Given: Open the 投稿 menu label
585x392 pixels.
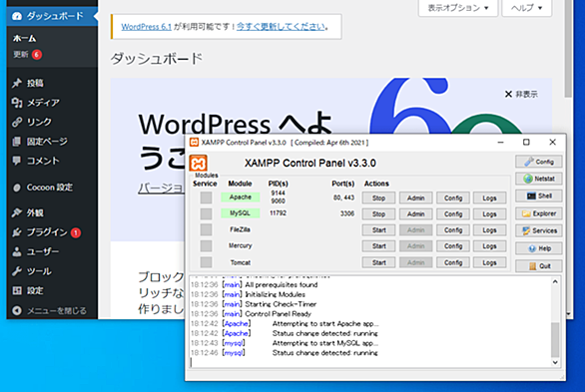Looking at the screenshot, I should [x=35, y=83].
